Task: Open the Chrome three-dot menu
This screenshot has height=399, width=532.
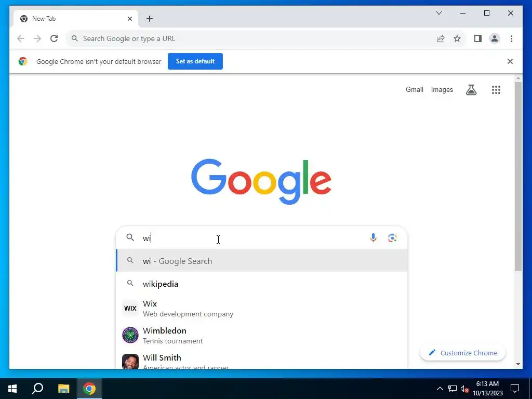Action: pyautogui.click(x=511, y=38)
